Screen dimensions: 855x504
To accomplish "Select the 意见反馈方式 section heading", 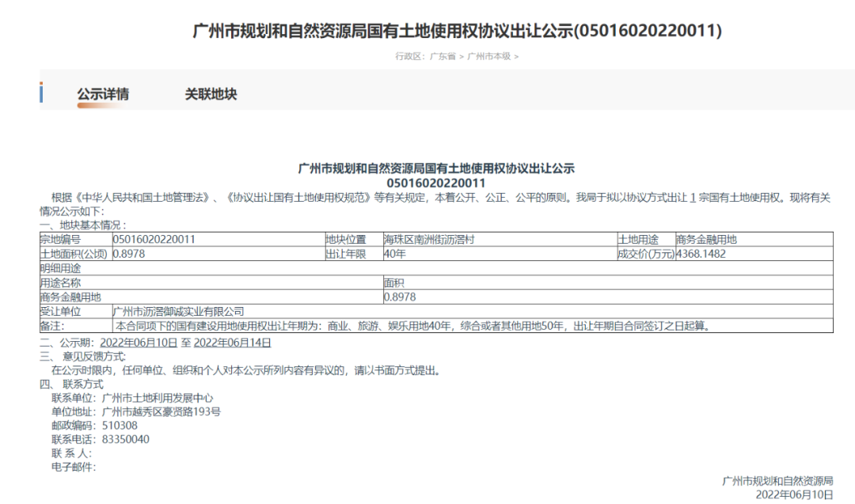I will coord(83,356).
